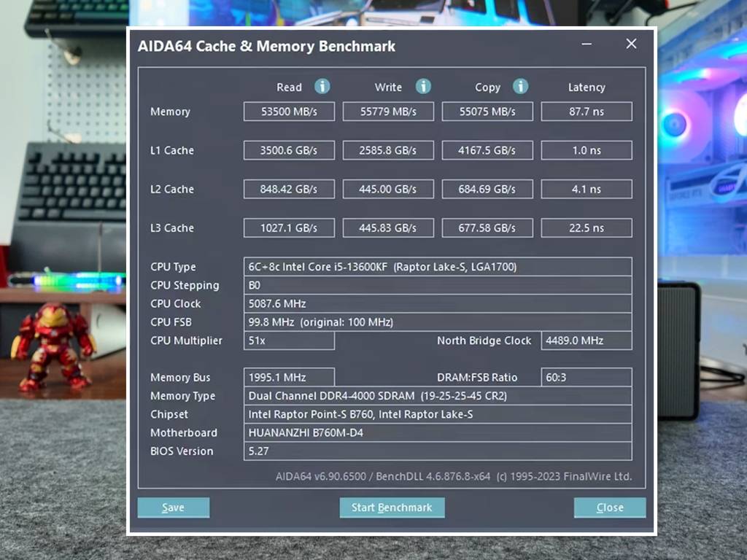Click CPU Multiplier field showing 51x
Viewport: 747px width, 560px height.
(x=289, y=341)
